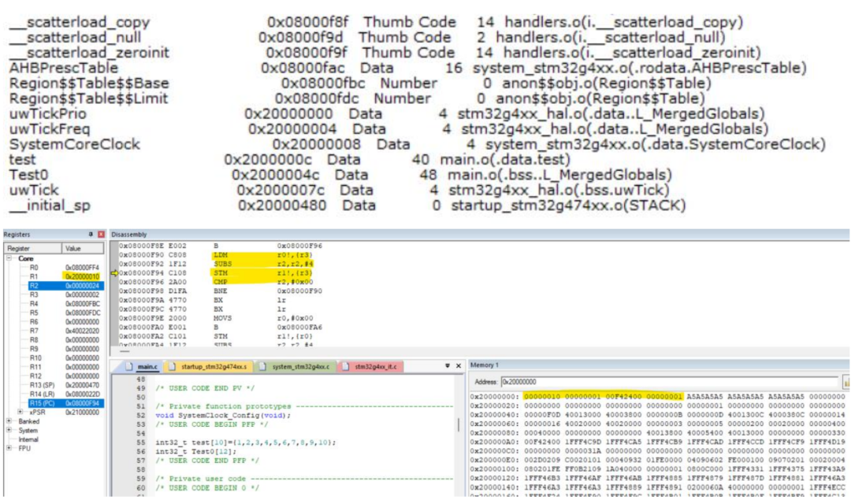Select register R7 row
Viewport: 851px width, 504px height.
coord(66,331)
